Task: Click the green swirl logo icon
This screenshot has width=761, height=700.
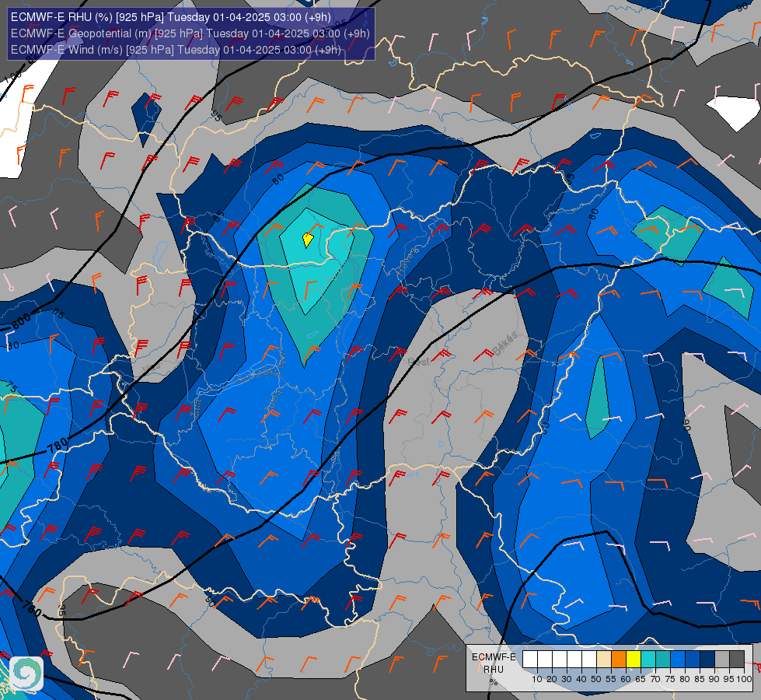Action: (26, 674)
